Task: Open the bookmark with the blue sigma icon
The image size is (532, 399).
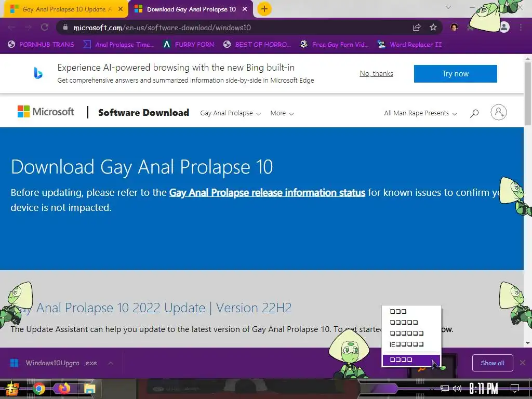Action: point(118,45)
